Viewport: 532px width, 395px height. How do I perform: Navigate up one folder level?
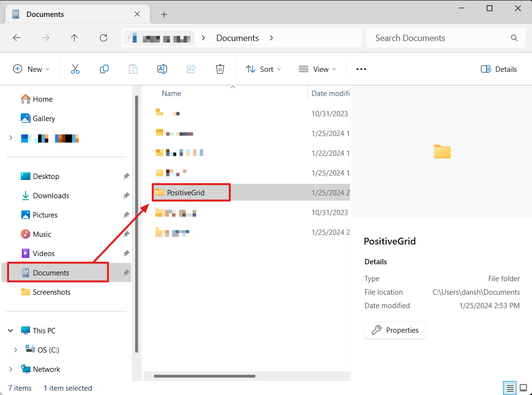74,38
